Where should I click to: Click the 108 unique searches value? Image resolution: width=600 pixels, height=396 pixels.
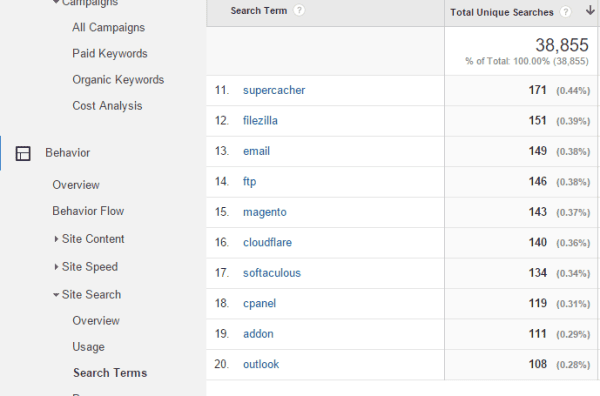click(x=537, y=364)
